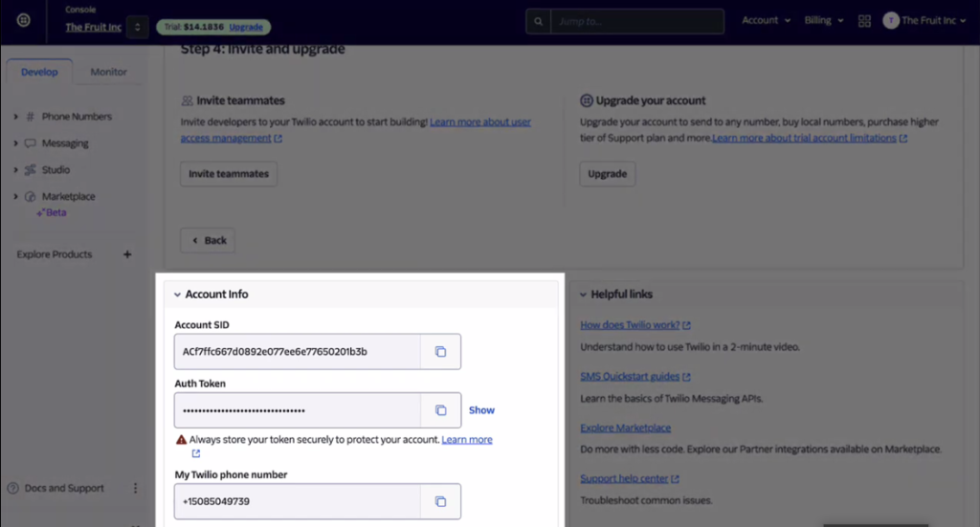Focus the Jump to search field
980x527 pixels.
pos(636,21)
